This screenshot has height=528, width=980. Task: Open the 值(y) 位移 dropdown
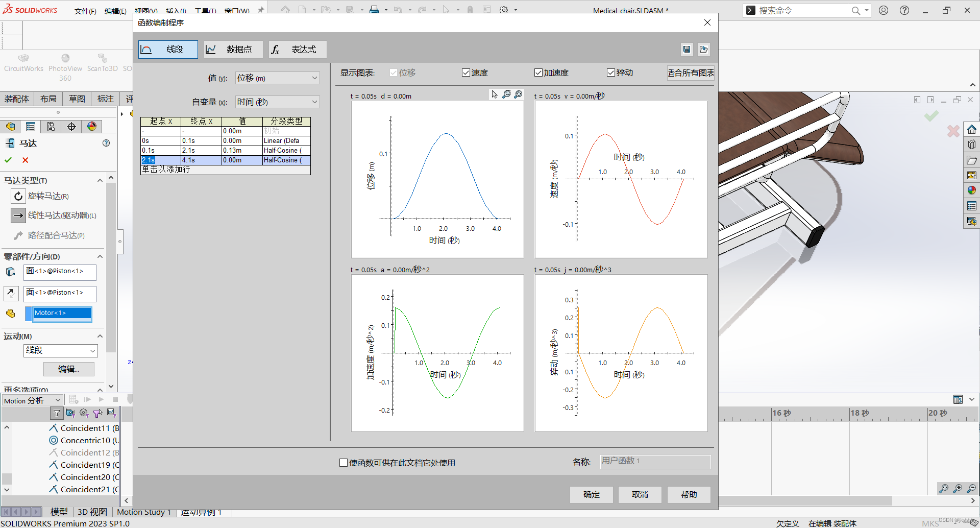pos(278,78)
